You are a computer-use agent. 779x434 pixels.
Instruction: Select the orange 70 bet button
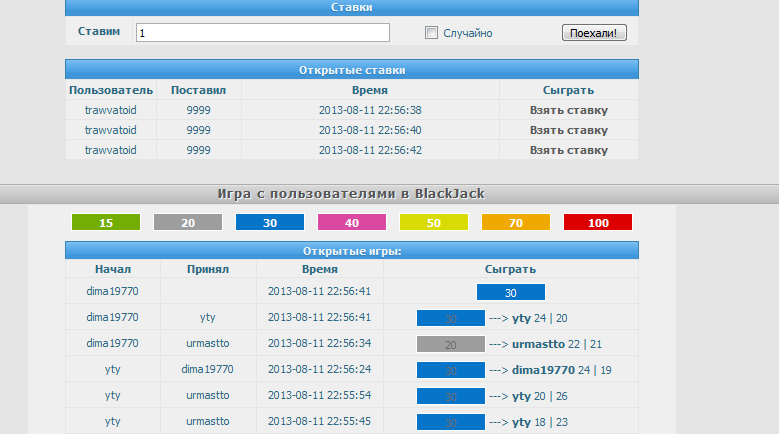coord(516,222)
